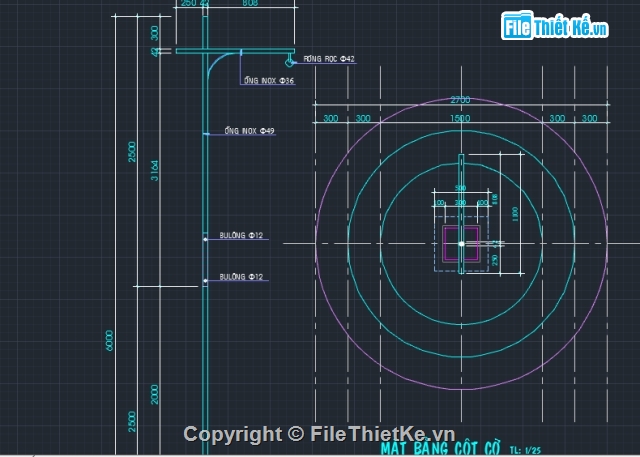Click the TL: 1/25 scale note
The image size is (640, 457).
point(526,450)
